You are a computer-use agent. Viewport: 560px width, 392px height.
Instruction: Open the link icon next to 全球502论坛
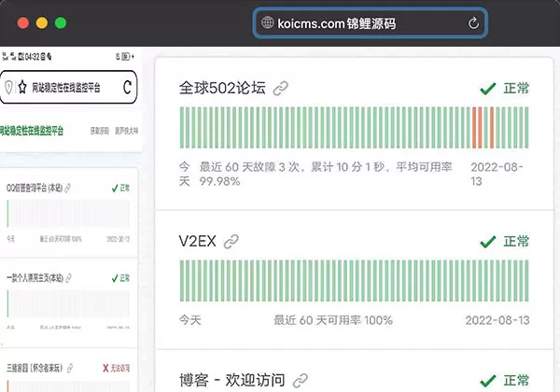[280, 89]
